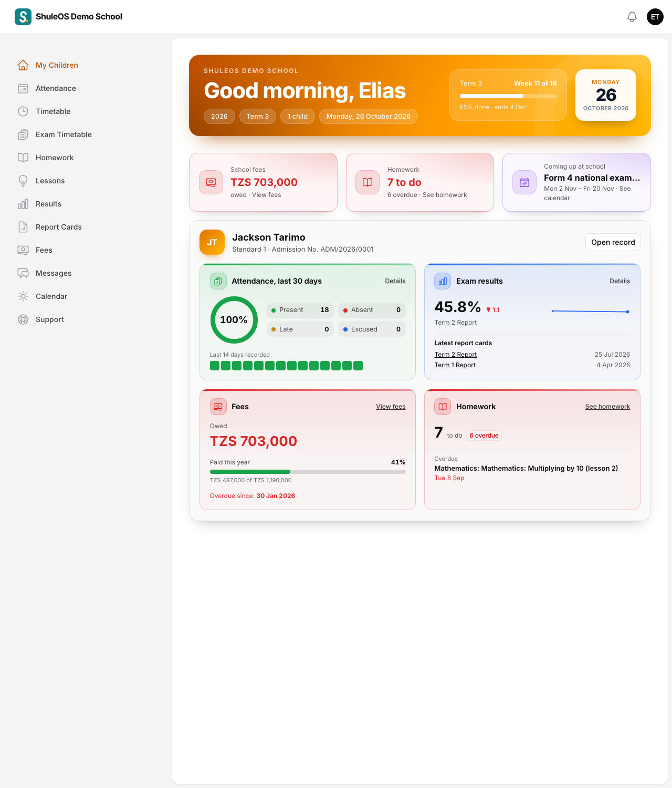Open the Exam results Details link
The height and width of the screenshot is (788, 672).
(620, 281)
